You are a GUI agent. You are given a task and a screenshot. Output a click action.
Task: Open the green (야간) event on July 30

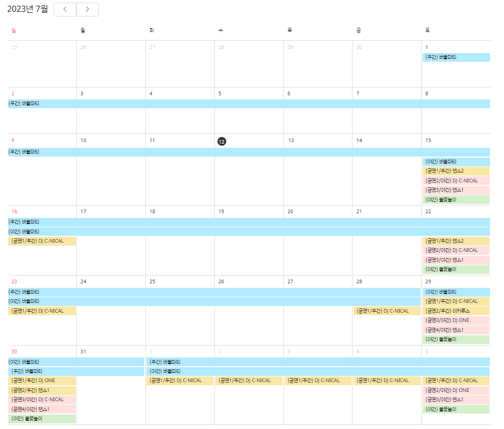point(42,419)
